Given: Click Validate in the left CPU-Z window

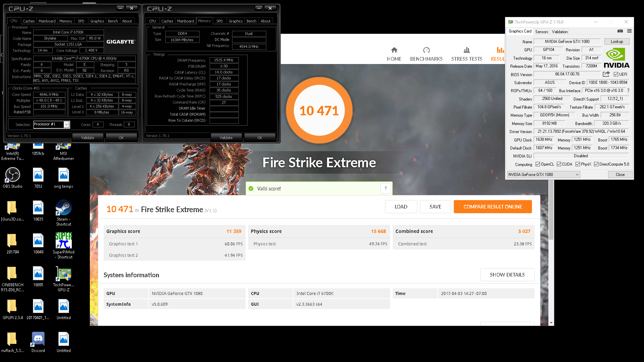Looking at the screenshot, I should pos(88,137).
